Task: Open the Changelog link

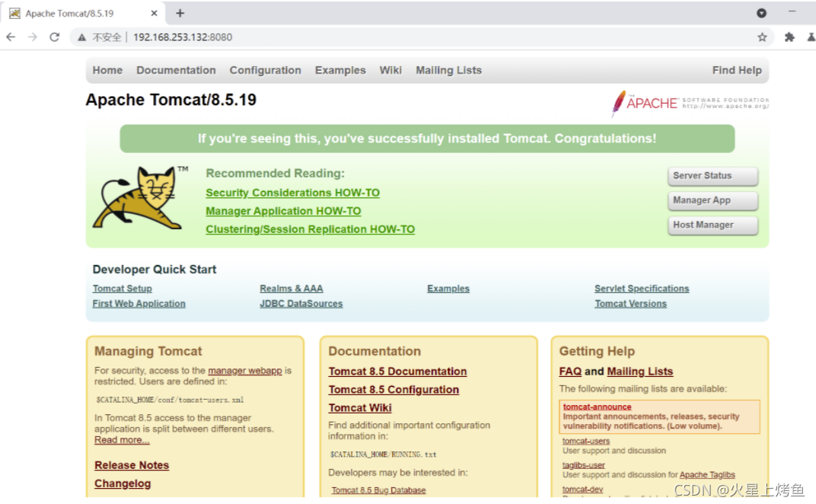Action: pos(123,483)
